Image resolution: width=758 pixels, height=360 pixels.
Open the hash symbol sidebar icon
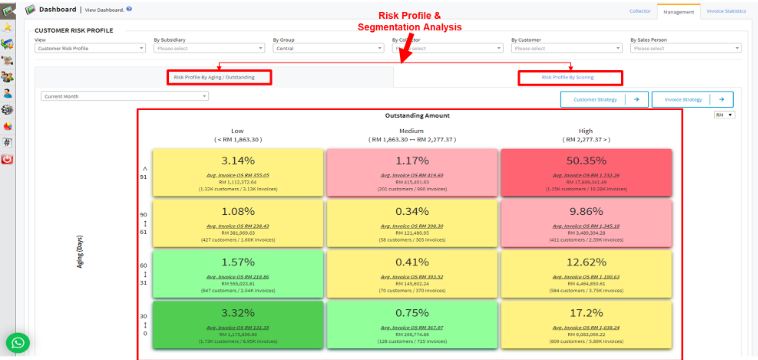(x=7, y=143)
